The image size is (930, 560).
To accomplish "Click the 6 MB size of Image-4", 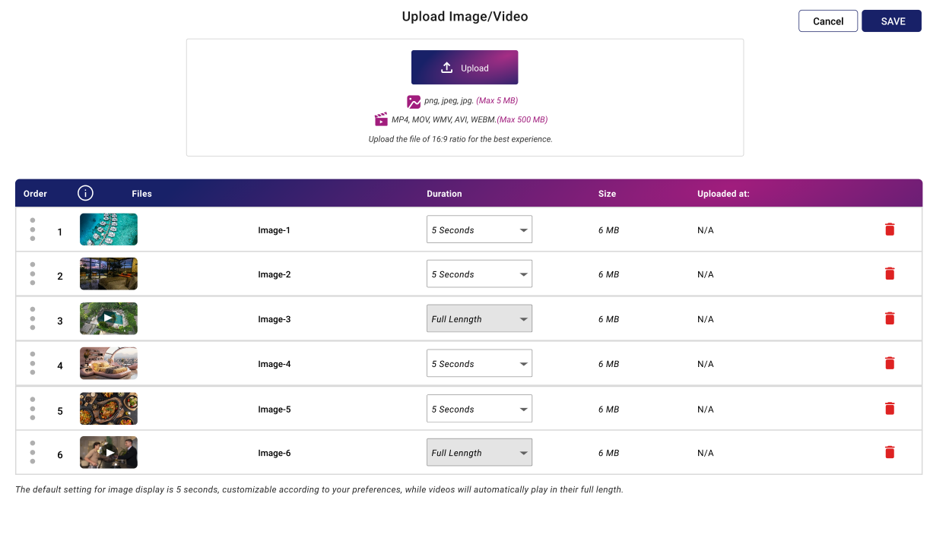I will pos(608,364).
